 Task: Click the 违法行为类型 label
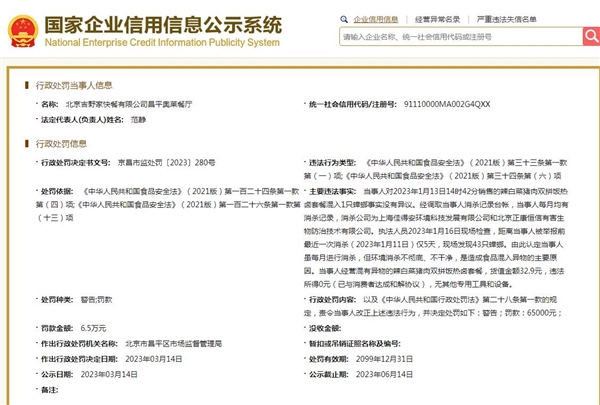pyautogui.click(x=333, y=163)
